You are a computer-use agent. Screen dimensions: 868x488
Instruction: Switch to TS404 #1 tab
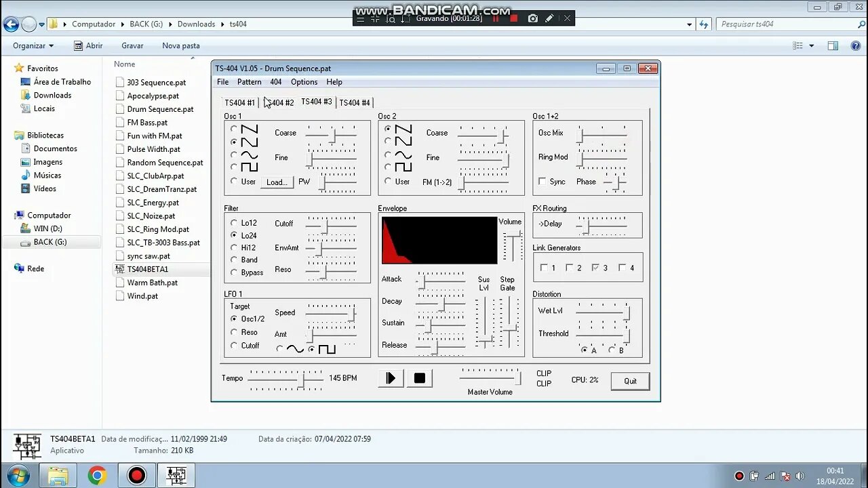click(239, 103)
